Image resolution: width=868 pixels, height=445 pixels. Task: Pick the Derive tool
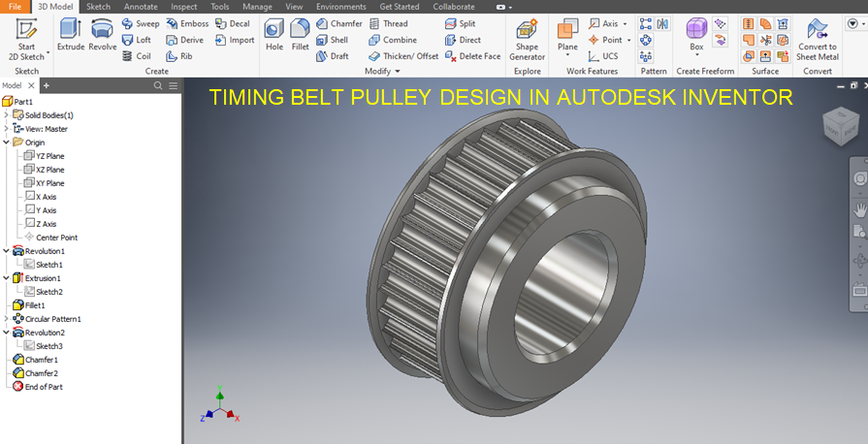coord(185,40)
